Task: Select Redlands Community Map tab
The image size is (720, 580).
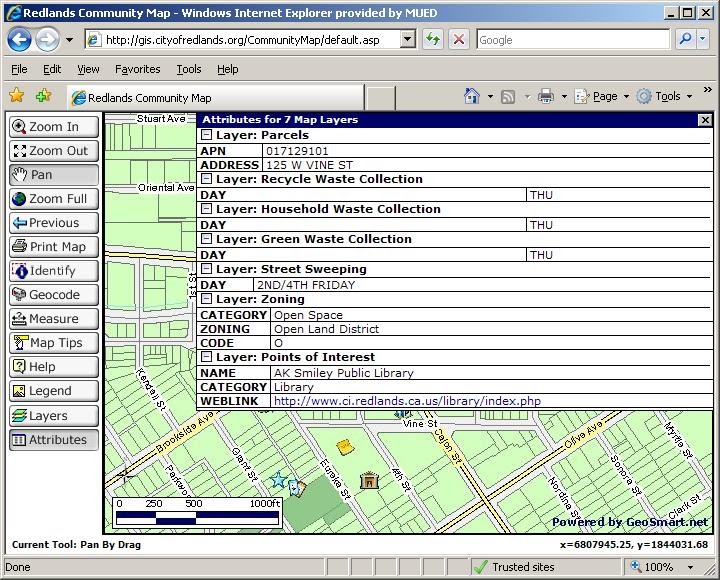Action: (x=216, y=97)
